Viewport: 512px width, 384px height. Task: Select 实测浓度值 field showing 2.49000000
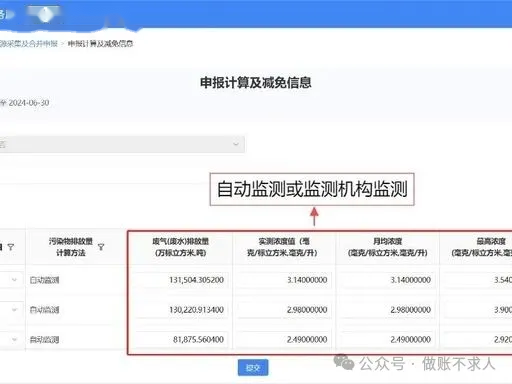pos(284,339)
